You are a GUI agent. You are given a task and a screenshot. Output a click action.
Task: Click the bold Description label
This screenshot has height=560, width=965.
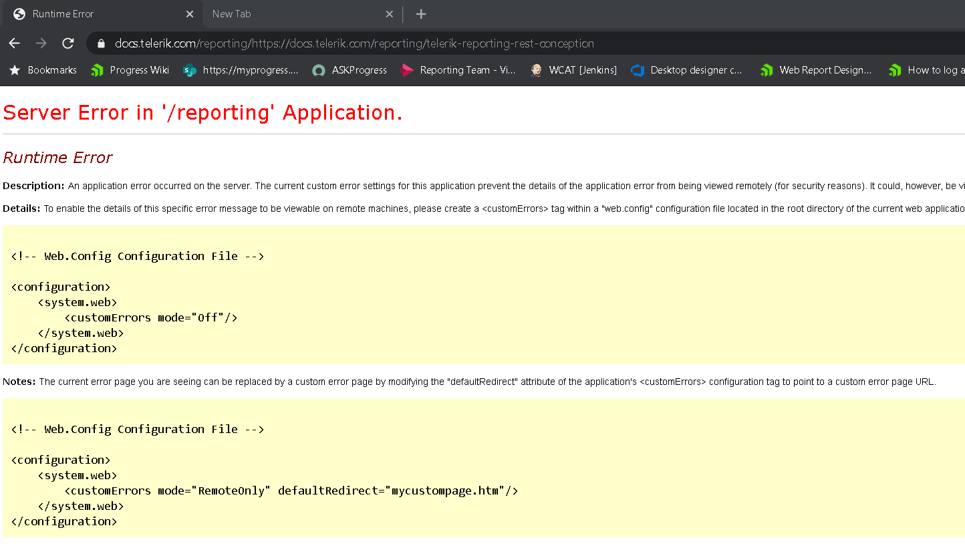pos(34,186)
